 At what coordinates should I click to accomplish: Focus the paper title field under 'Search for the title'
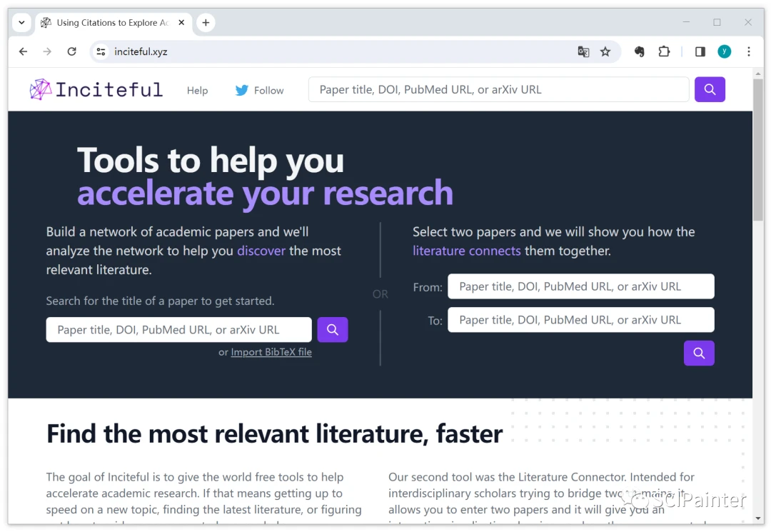point(179,329)
